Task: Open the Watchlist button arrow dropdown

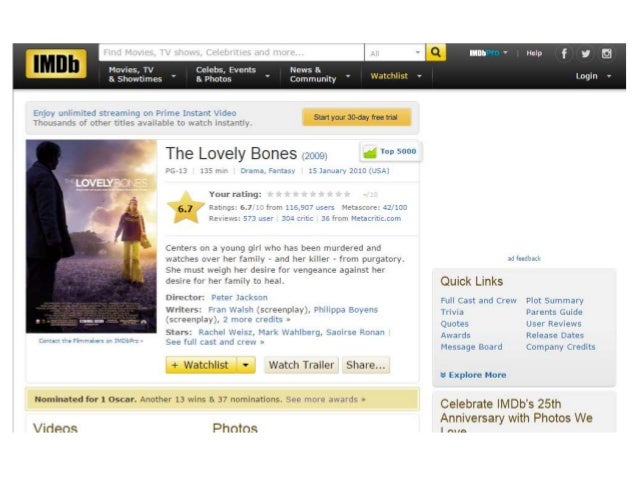Action: click(246, 365)
